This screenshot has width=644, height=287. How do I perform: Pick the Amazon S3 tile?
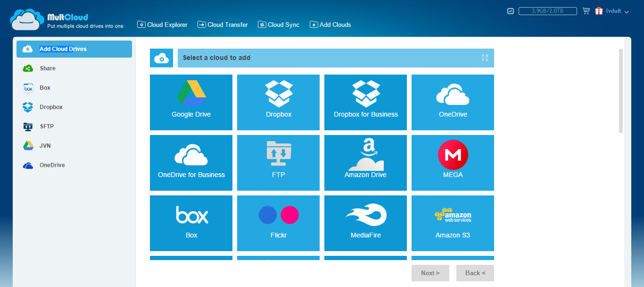tap(453, 223)
